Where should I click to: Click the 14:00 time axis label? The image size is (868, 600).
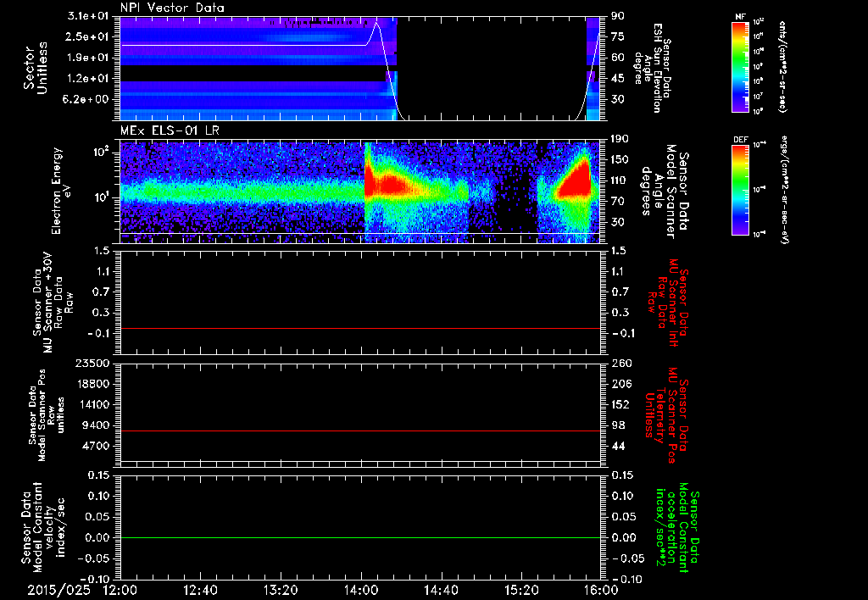(x=361, y=590)
